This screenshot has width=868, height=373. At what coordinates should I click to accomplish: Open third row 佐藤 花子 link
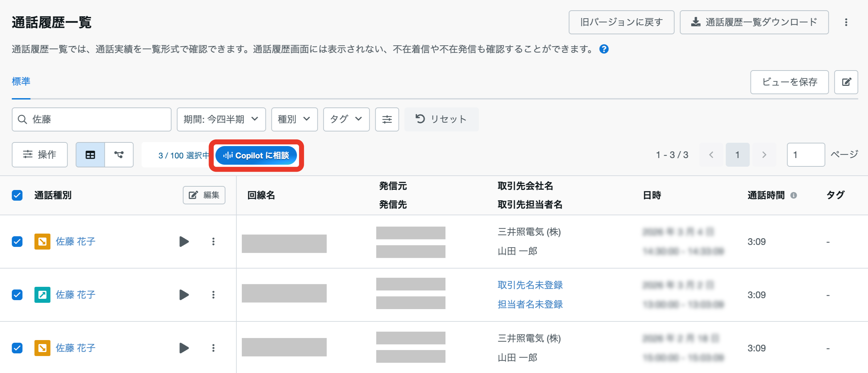(76, 348)
